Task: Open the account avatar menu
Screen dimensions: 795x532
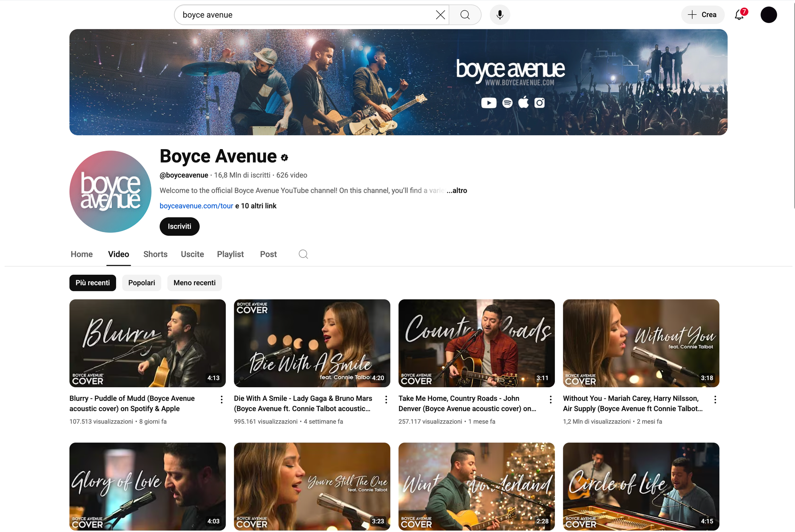Action: 768,15
